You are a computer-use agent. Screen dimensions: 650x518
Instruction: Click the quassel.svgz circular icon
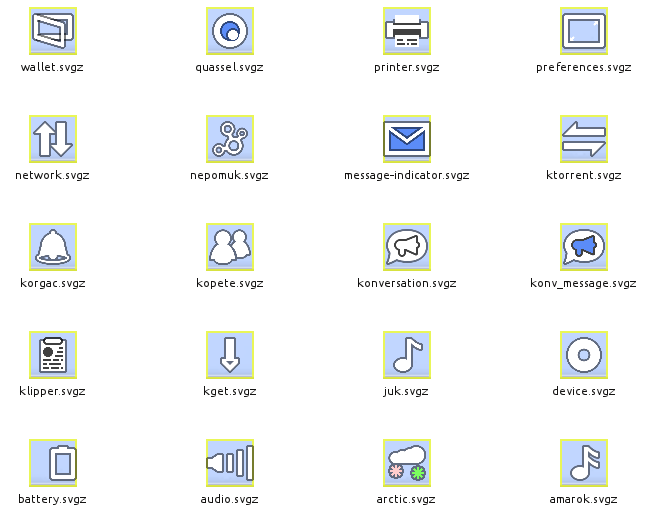[x=230, y=31]
